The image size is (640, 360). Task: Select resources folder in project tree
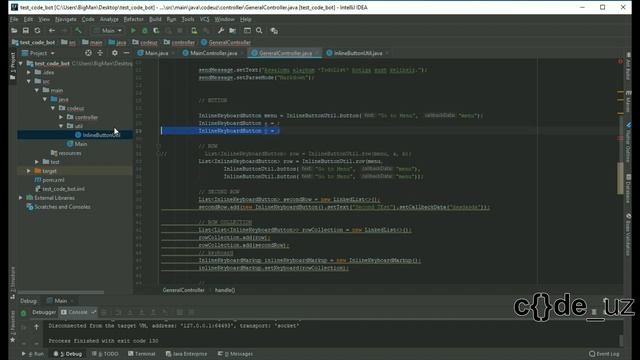click(x=66, y=153)
